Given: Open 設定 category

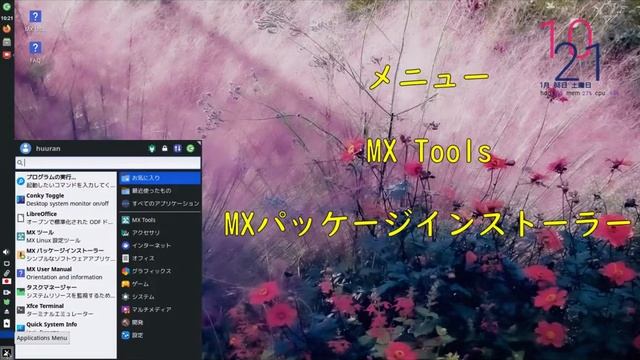Looking at the screenshot, I should coord(160,335).
